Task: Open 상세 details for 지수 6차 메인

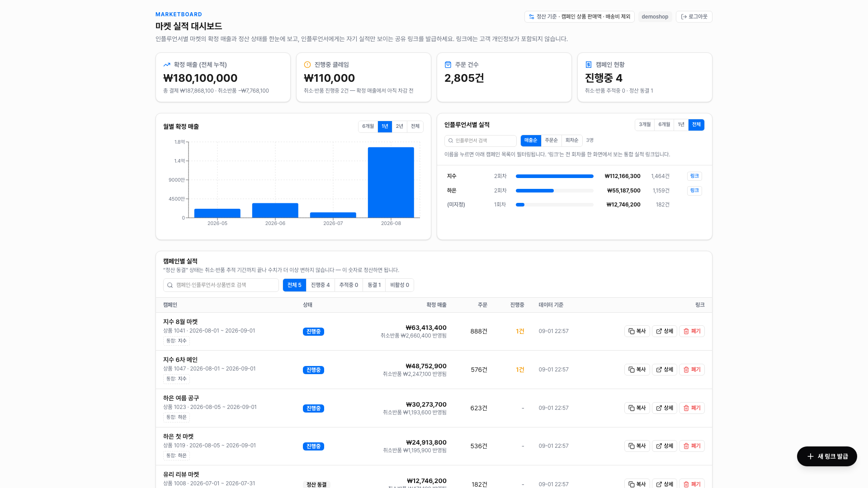Action: 665,370
